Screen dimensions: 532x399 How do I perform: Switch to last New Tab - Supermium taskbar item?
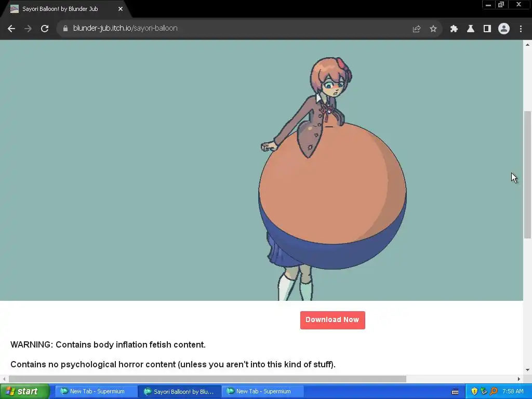coord(263,391)
